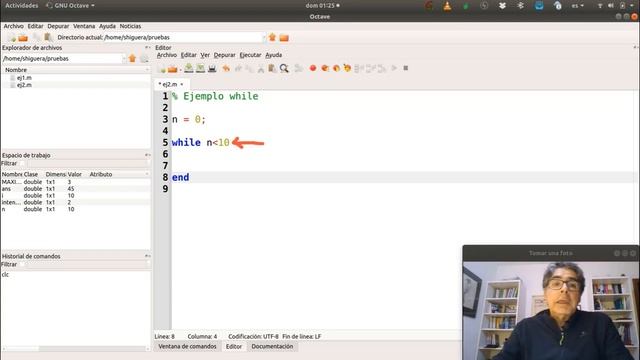Toggle breakpoint with the red circle icon
The height and width of the screenshot is (360, 640).
[313, 68]
